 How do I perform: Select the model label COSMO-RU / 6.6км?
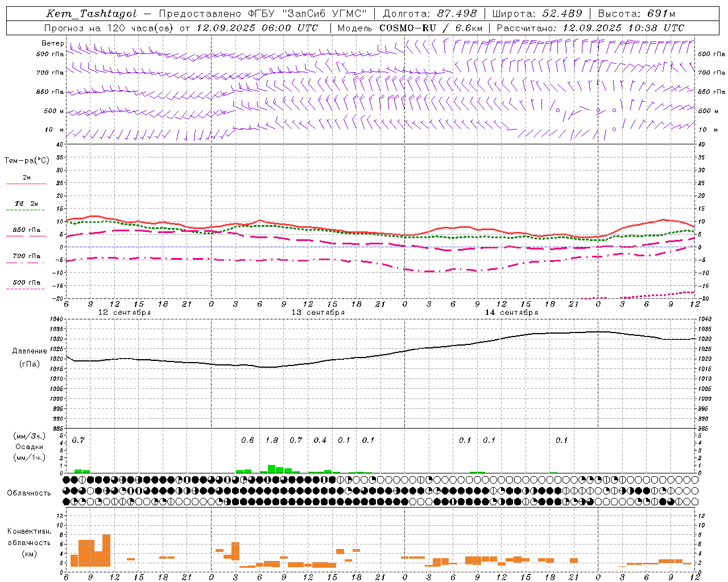point(431,28)
